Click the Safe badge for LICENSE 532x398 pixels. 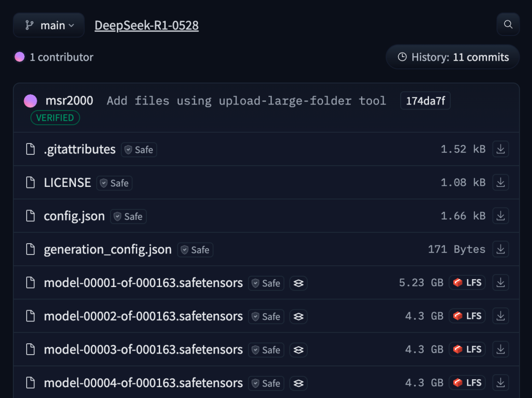click(115, 183)
